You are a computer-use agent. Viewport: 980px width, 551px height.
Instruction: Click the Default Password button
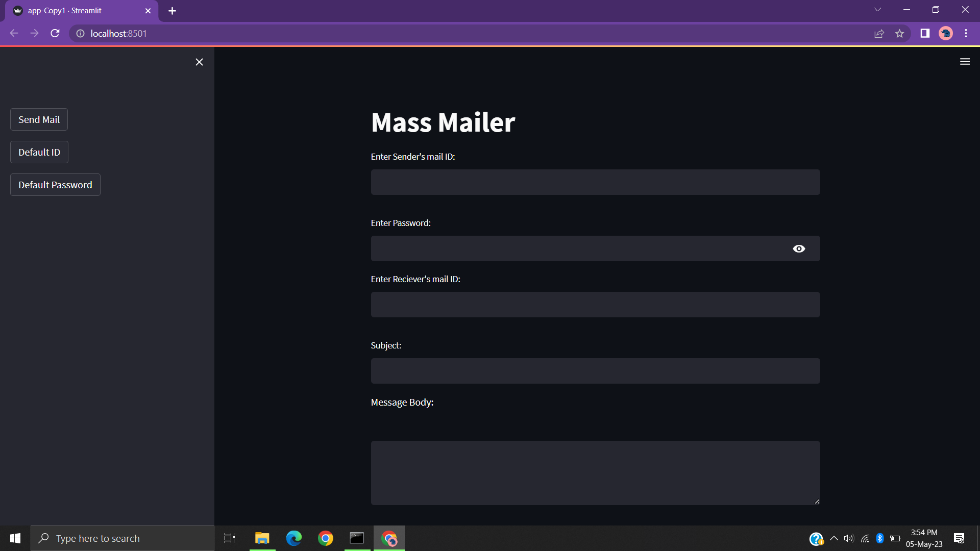point(55,185)
